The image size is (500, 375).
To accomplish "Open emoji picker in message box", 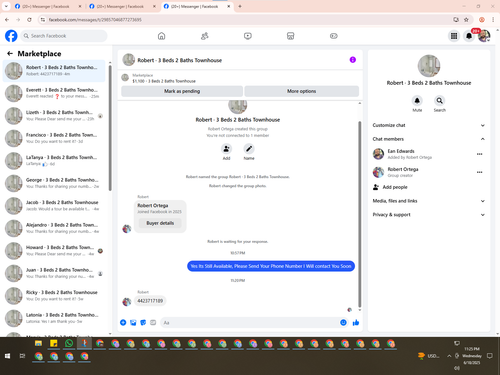I will click(x=343, y=322).
